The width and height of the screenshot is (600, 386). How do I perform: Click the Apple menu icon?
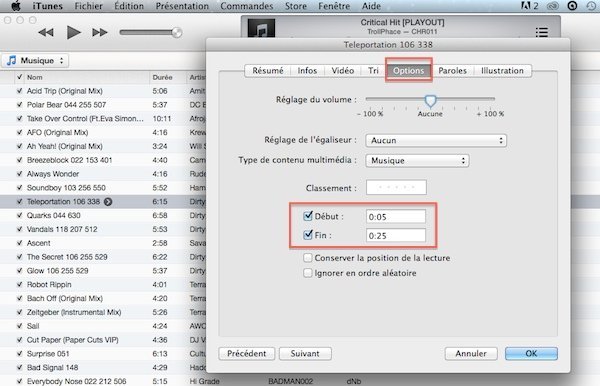coord(16,6)
